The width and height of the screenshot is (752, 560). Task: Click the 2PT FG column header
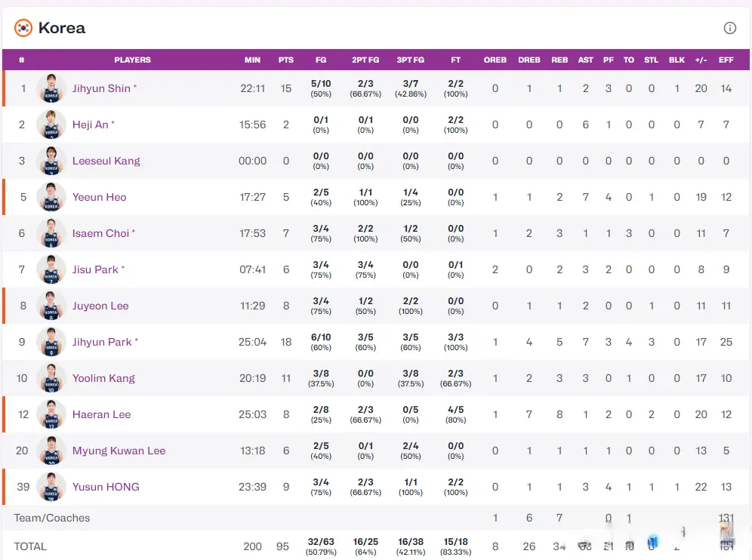click(x=365, y=60)
